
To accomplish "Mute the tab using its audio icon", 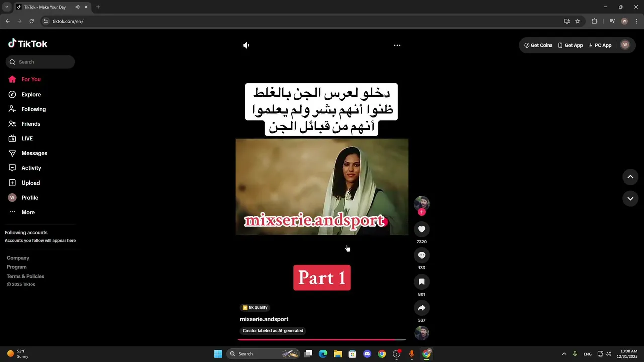I will 77,7.
